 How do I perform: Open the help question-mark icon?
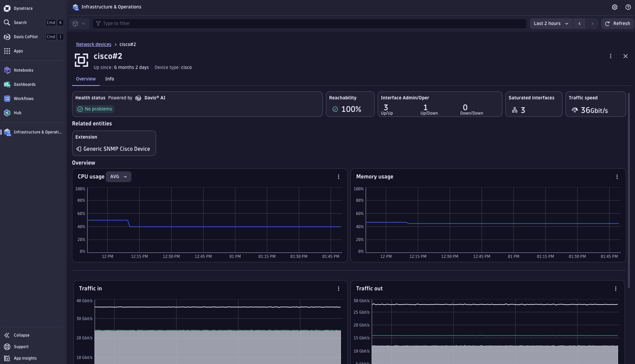pos(628,7)
